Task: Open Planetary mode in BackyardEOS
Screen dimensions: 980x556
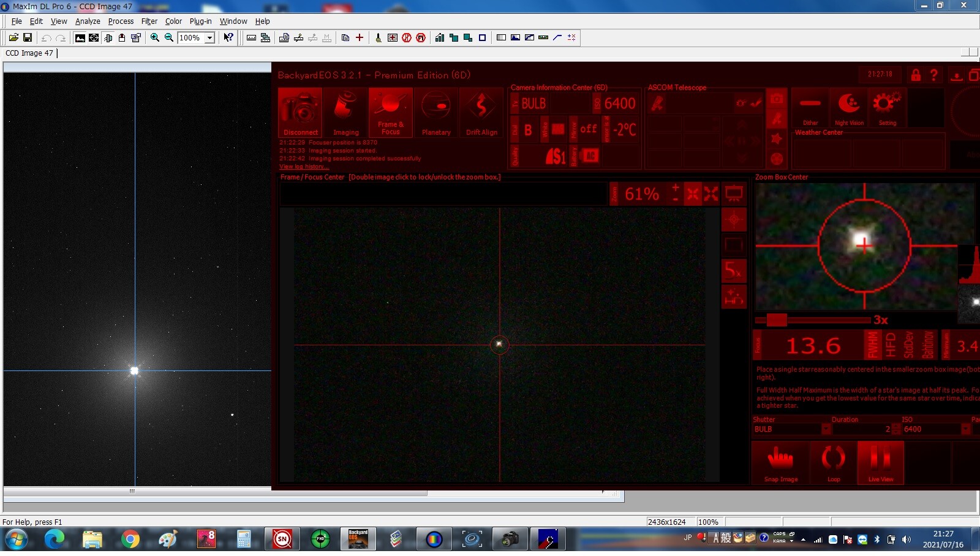Action: pyautogui.click(x=435, y=113)
